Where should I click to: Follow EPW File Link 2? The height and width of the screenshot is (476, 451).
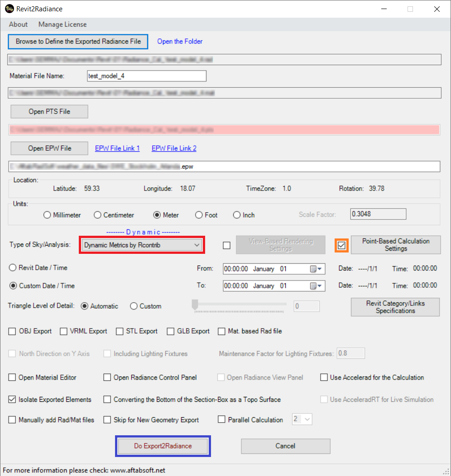point(174,148)
